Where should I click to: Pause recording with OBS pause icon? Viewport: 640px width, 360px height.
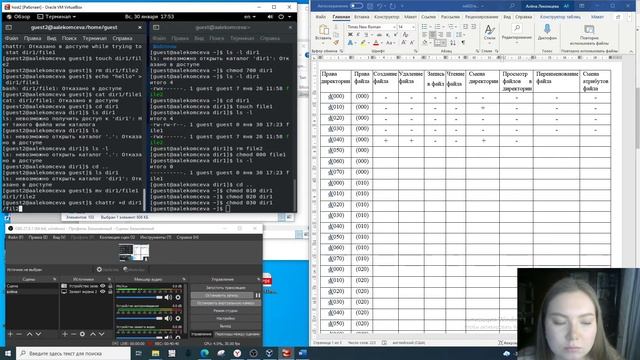[x=258, y=295]
